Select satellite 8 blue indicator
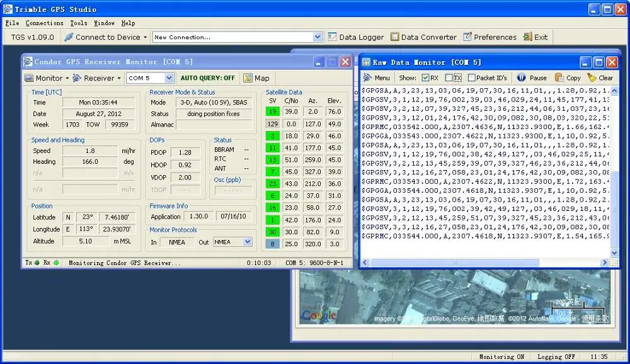Screen dimensions: 630x364 click(x=272, y=244)
